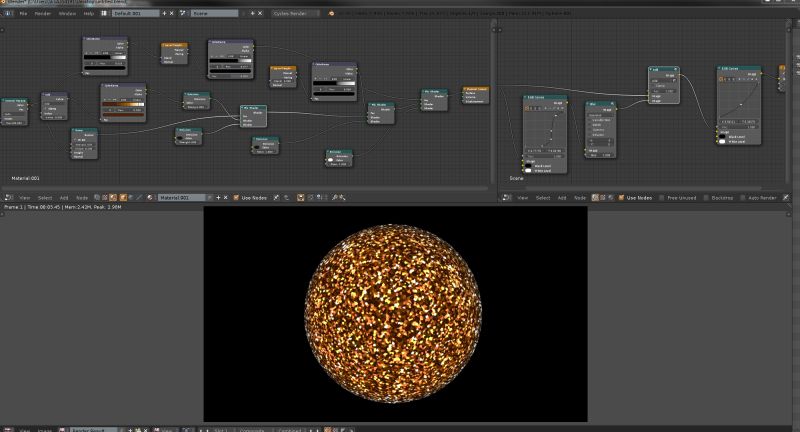Click the White Level swatch in first RGB Curves
Viewport: 800px width, 432px height.
click(529, 170)
